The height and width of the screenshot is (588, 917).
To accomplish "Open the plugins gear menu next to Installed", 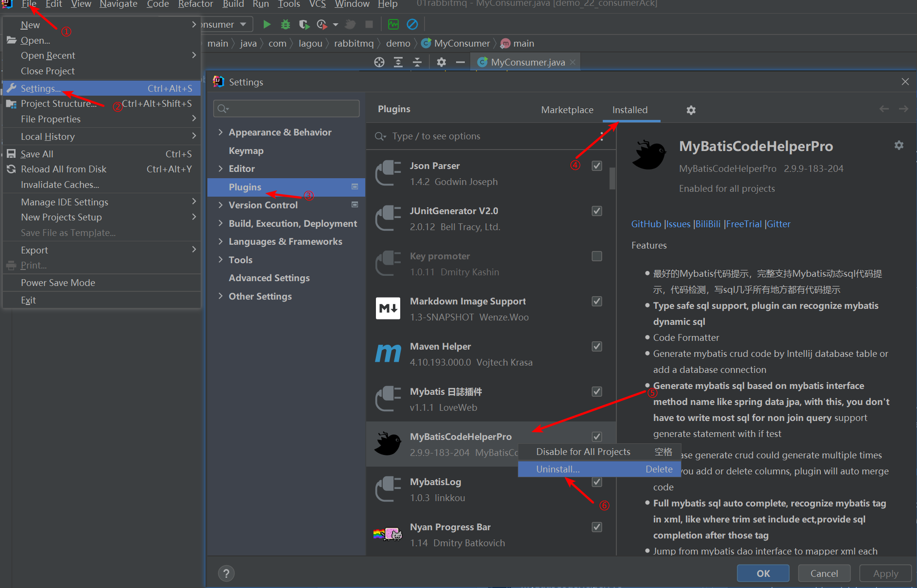I will [691, 110].
